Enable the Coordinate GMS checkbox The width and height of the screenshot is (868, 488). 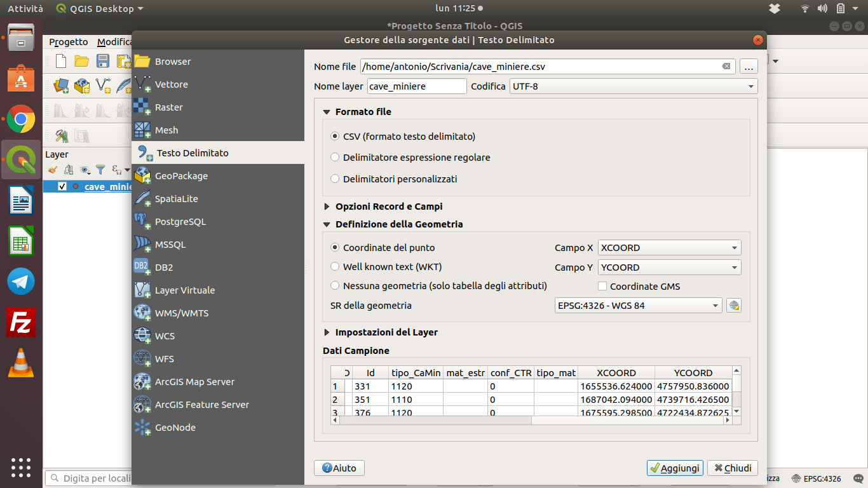click(x=602, y=285)
